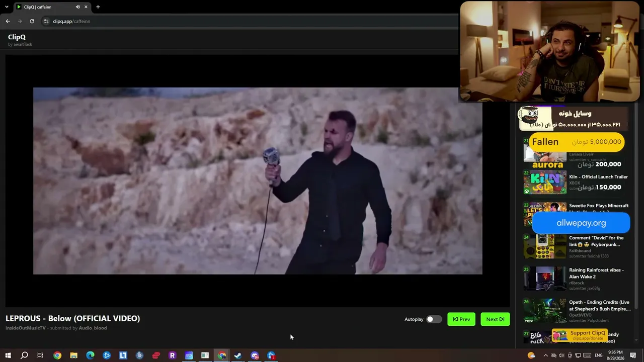644x362 pixels.
Task: View site information icon in address bar
Action: click(x=46, y=21)
